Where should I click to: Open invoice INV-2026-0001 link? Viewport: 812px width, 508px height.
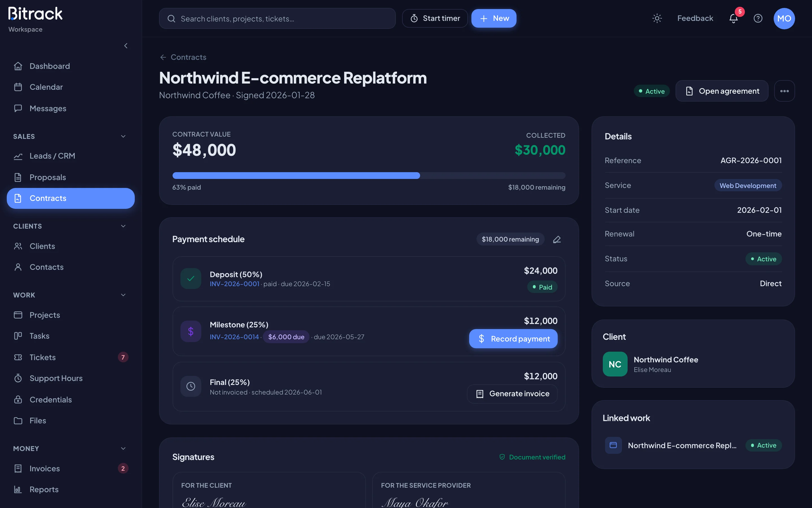[234, 284]
